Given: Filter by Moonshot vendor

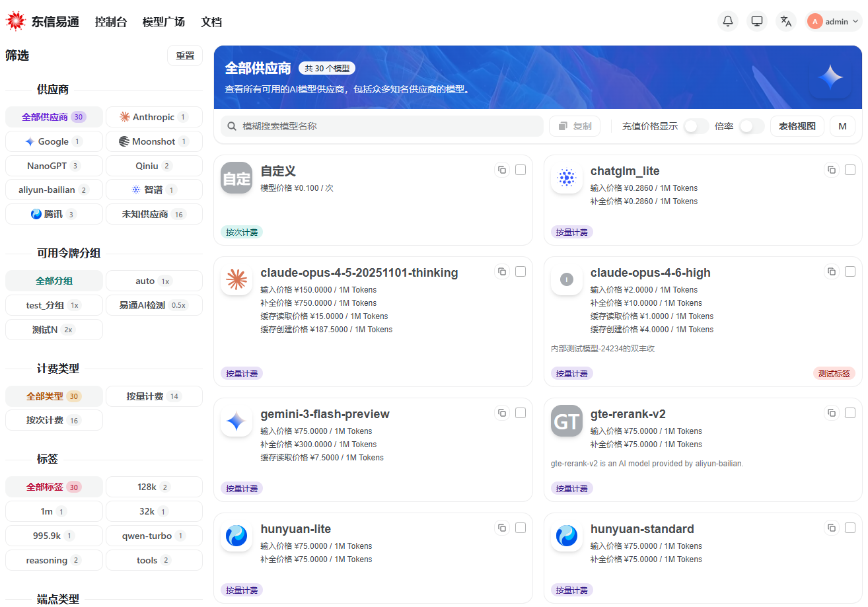Looking at the screenshot, I should 154,141.
